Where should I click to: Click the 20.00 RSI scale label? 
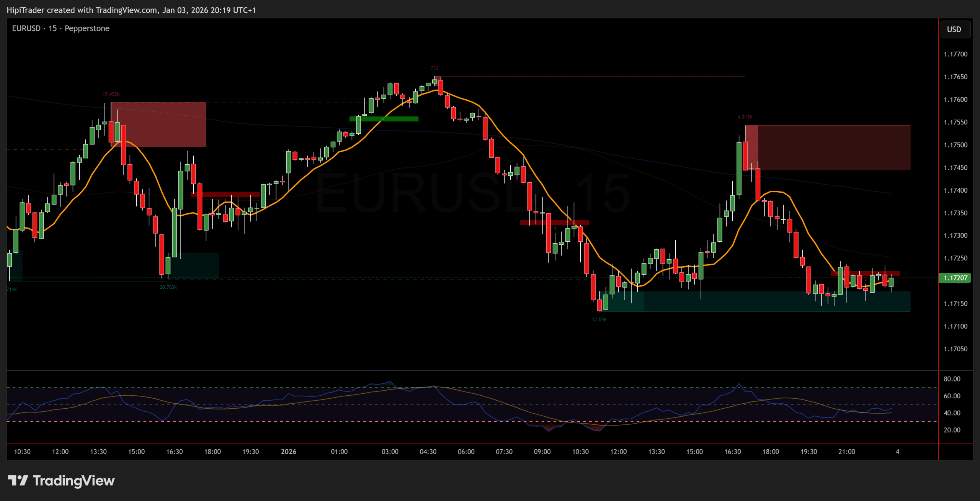952,430
